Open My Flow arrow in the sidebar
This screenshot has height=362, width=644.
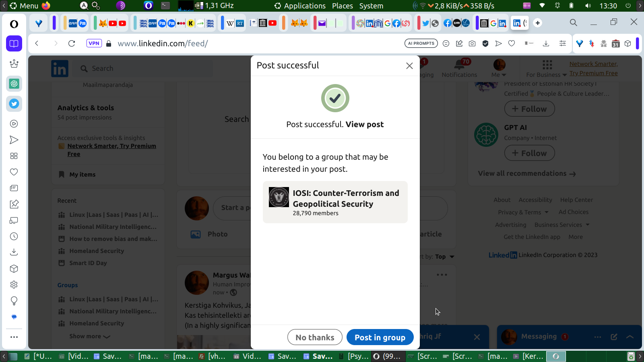click(x=14, y=140)
